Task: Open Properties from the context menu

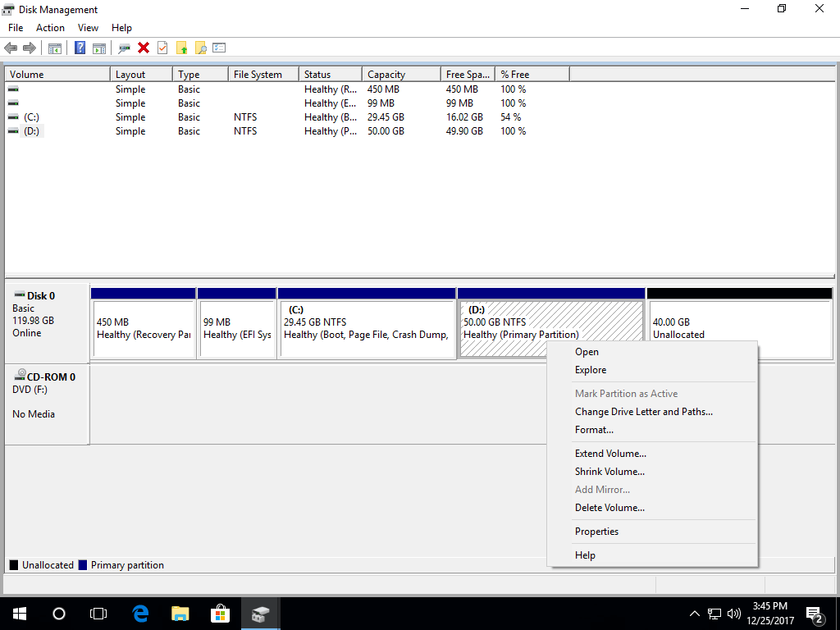Action: (x=596, y=531)
